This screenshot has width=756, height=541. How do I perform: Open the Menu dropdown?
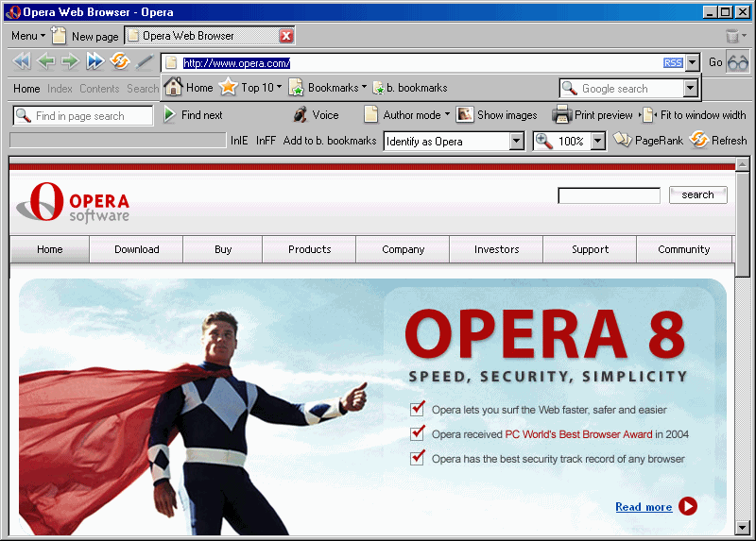pyautogui.click(x=28, y=36)
